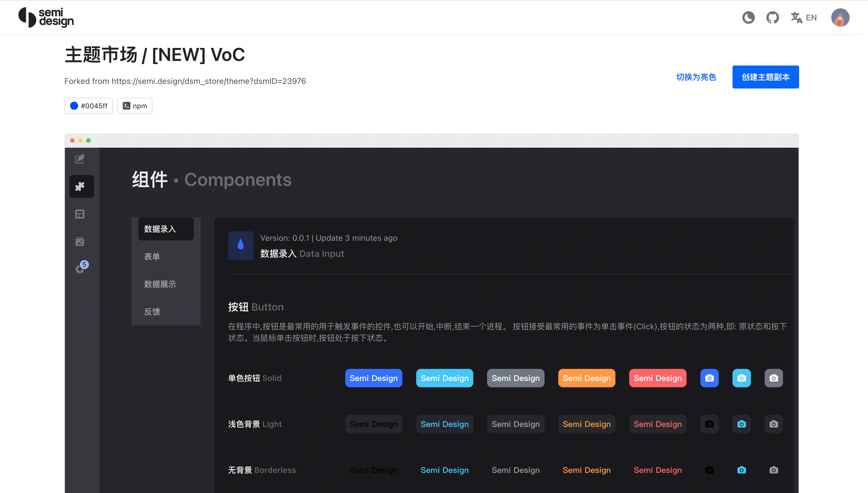Select 表单 menu item

(166, 257)
